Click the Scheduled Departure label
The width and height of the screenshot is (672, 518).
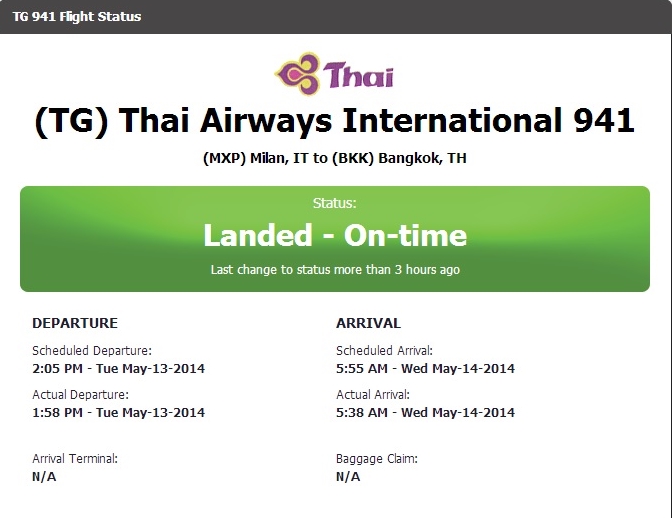pyautogui.click(x=92, y=350)
